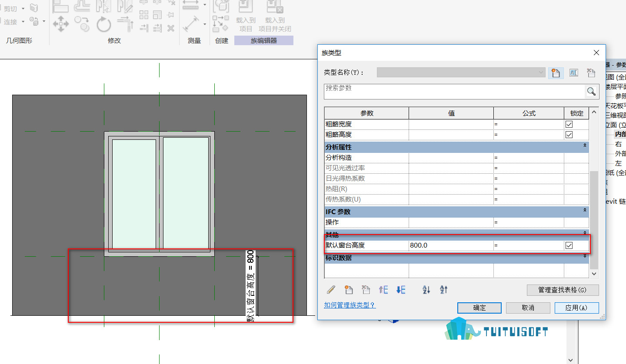626x364 pixels.
Task: Click the 应用(A) Apply button
Action: [x=577, y=308]
